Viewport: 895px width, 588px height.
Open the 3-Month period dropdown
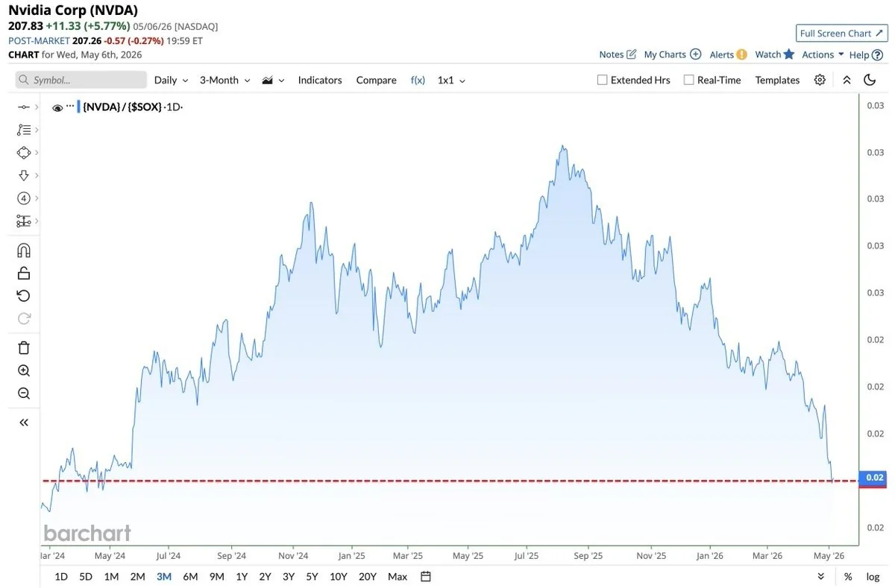(224, 80)
